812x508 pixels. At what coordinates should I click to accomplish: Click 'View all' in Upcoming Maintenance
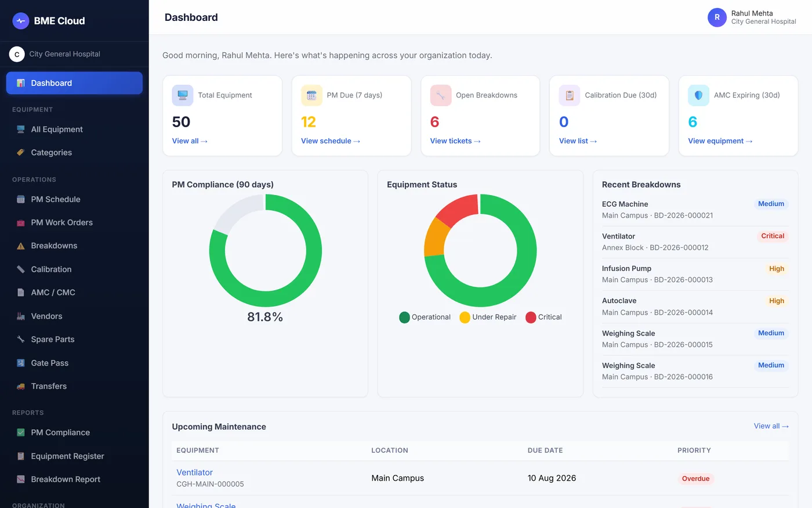coord(771,426)
